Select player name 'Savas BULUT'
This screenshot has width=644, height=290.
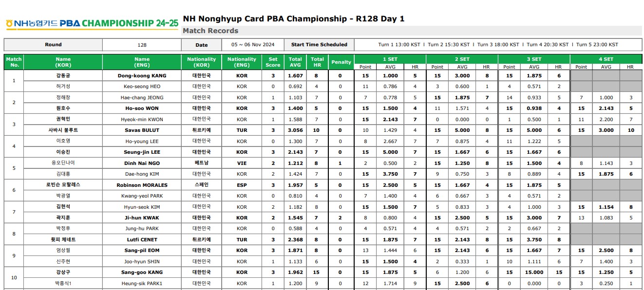point(142,130)
